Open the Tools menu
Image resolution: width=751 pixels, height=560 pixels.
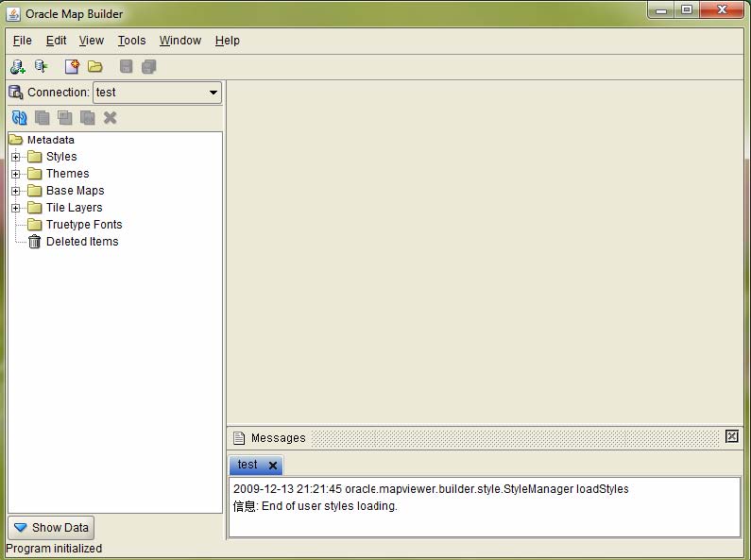pos(131,41)
